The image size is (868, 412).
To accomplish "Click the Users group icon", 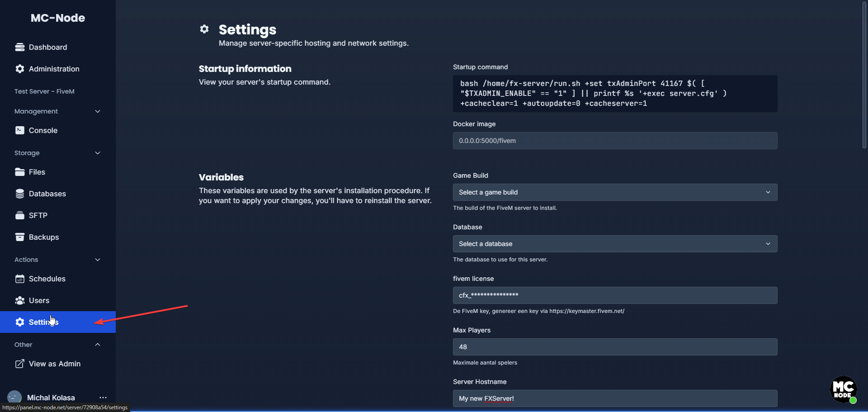I will (19, 300).
